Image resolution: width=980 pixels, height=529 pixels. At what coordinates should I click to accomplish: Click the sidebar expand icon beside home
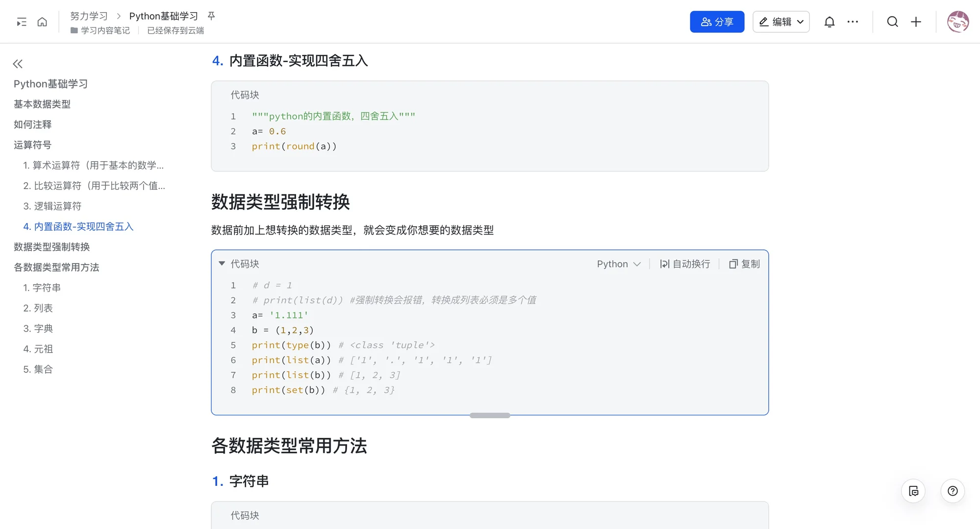[21, 22]
